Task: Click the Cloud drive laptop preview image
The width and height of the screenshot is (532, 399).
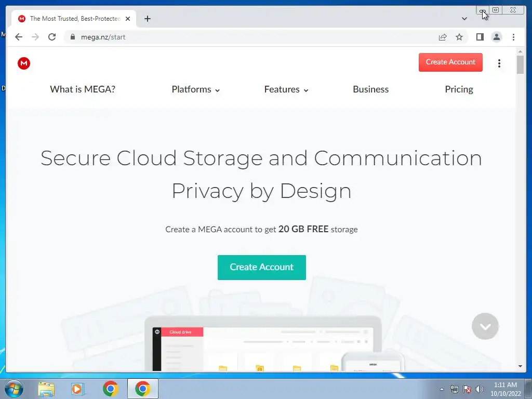Action: (x=263, y=343)
